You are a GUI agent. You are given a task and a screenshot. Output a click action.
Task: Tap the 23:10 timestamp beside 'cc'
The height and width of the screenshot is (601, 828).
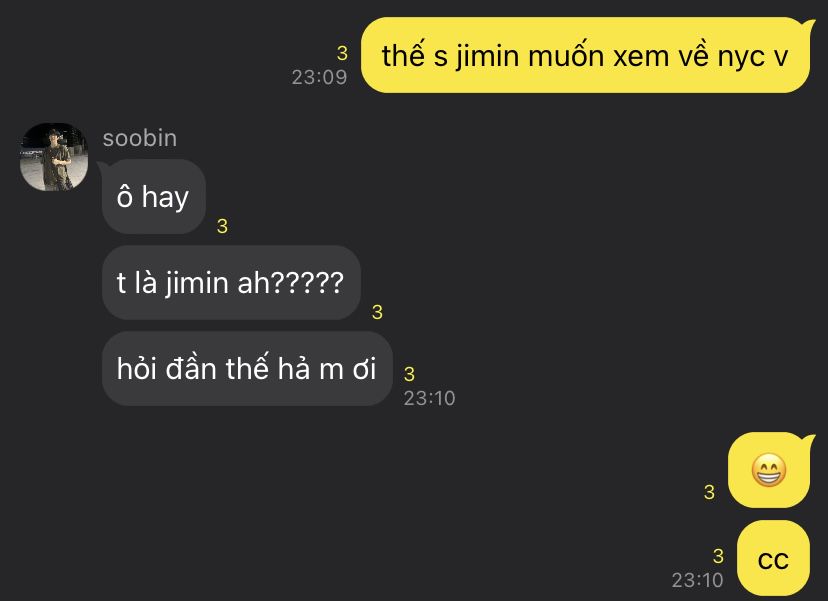point(698,580)
